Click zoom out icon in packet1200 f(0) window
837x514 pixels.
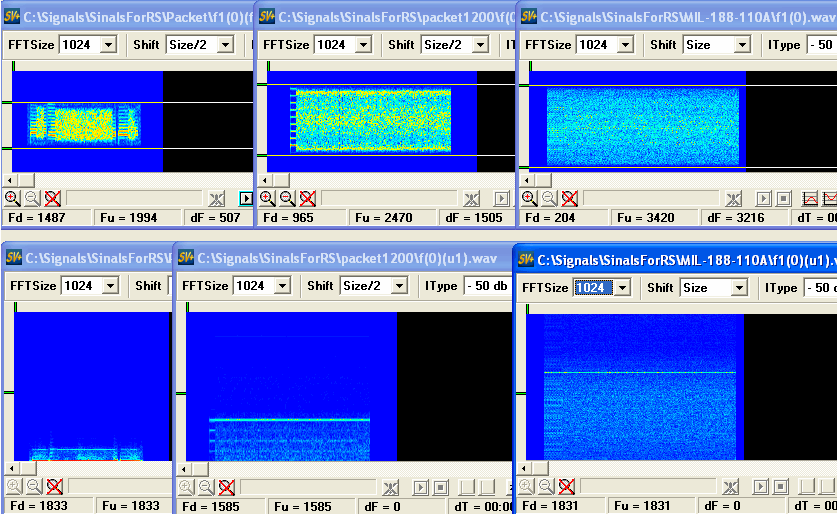pyautogui.click(x=287, y=198)
